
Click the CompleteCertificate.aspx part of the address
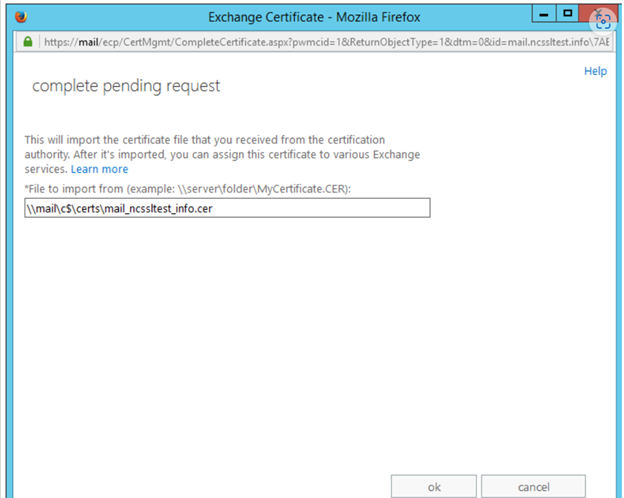[x=233, y=42]
